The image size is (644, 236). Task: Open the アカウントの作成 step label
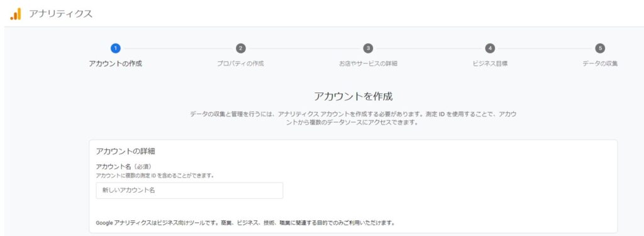(116, 64)
